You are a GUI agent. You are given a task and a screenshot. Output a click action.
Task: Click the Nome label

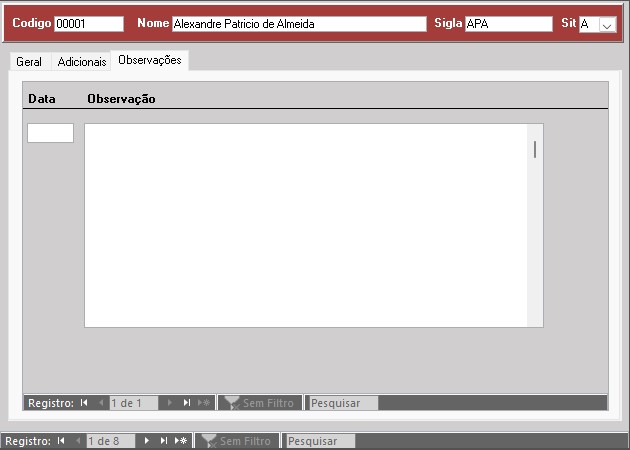pyautogui.click(x=153, y=23)
